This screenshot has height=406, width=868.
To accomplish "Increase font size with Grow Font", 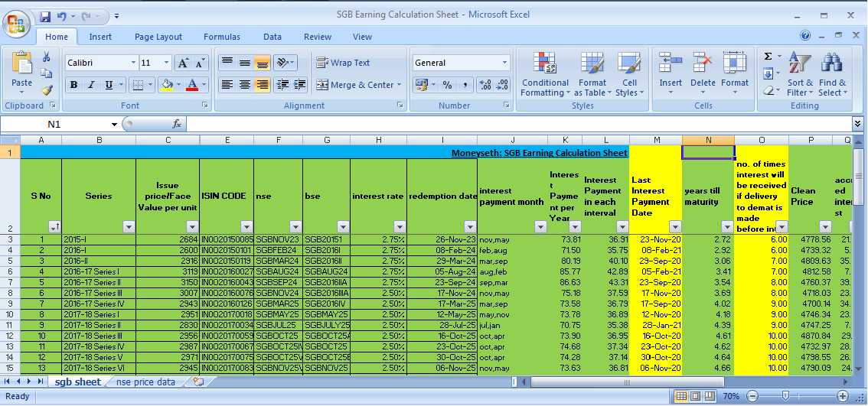I will tap(183, 63).
